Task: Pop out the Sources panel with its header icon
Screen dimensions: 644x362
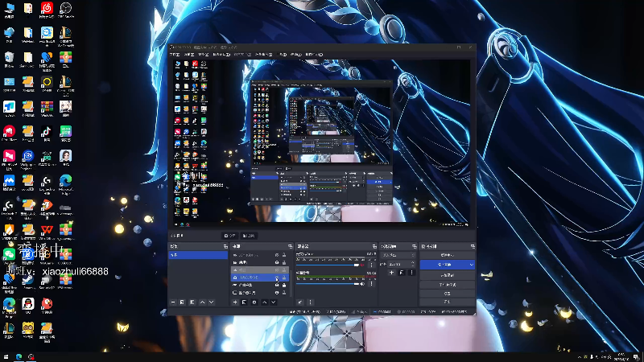Action: (x=290, y=247)
